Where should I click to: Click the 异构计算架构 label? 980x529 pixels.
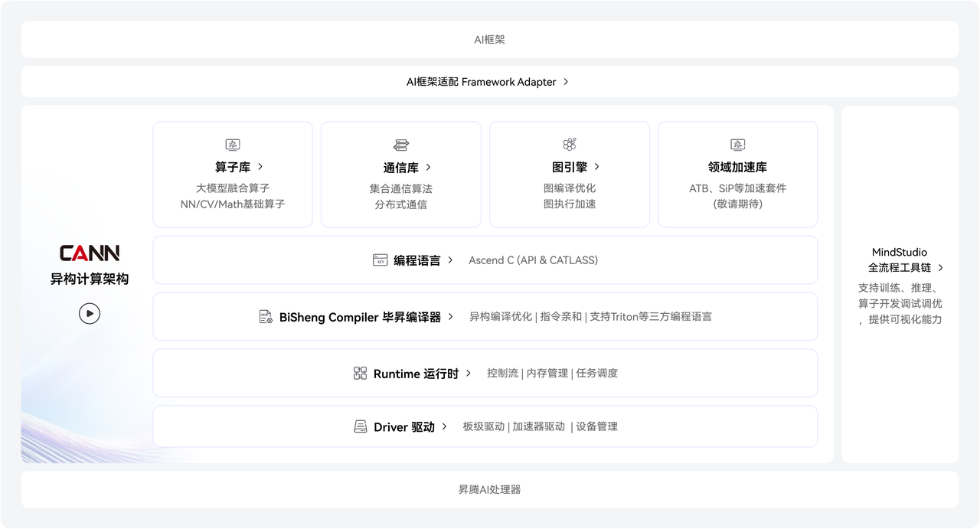pos(90,279)
